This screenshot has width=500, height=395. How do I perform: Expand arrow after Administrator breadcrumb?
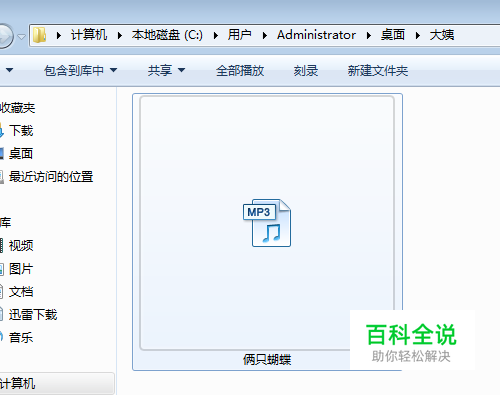click(369, 35)
